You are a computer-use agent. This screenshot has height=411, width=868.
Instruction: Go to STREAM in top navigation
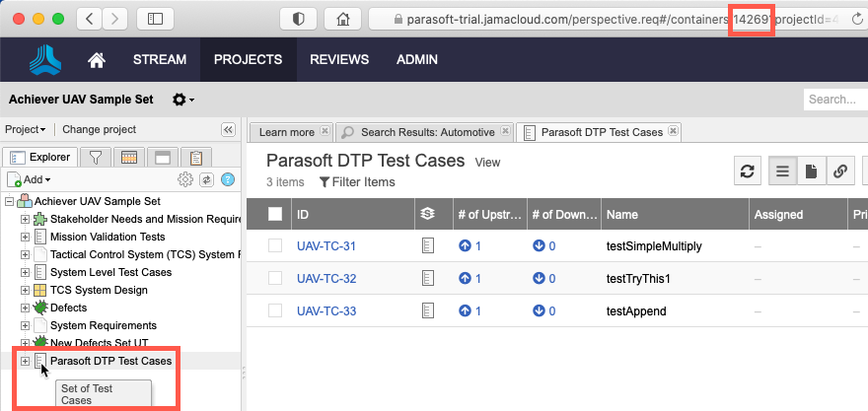coord(160,60)
